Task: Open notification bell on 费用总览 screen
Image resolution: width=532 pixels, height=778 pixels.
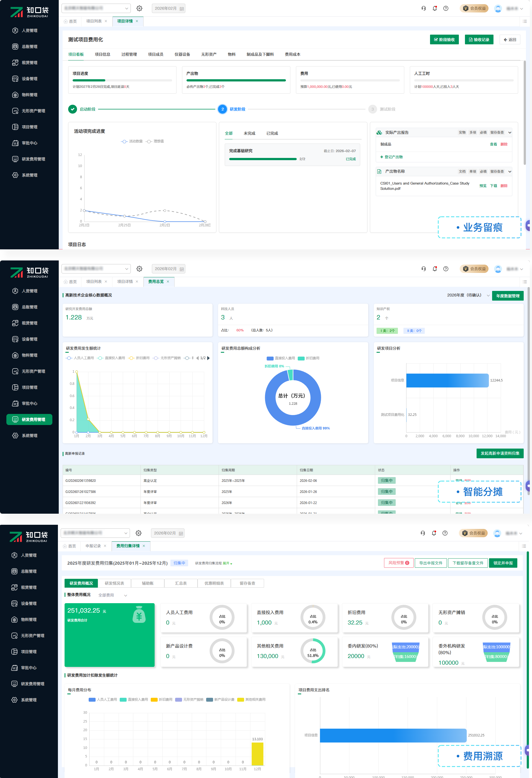Action: click(x=434, y=269)
